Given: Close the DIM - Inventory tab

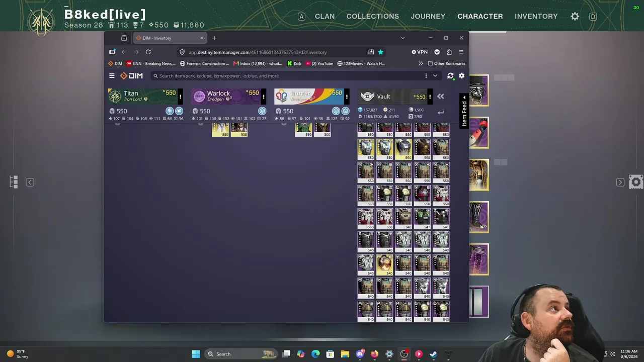Looking at the screenshot, I should click(202, 38).
